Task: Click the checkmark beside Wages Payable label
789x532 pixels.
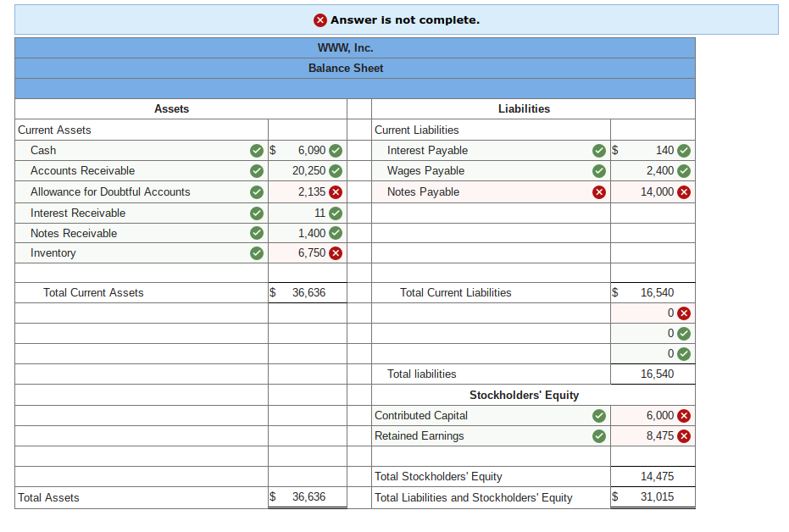Action: tap(599, 170)
